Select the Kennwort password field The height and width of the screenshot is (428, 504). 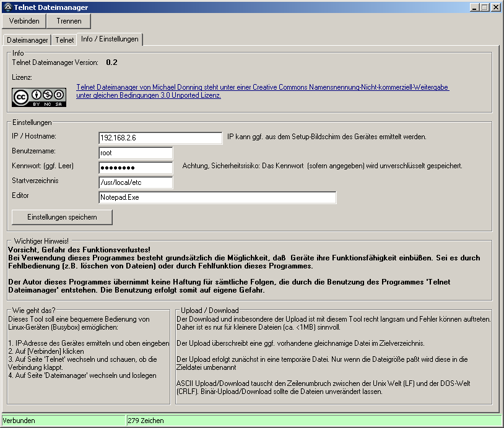(x=135, y=168)
